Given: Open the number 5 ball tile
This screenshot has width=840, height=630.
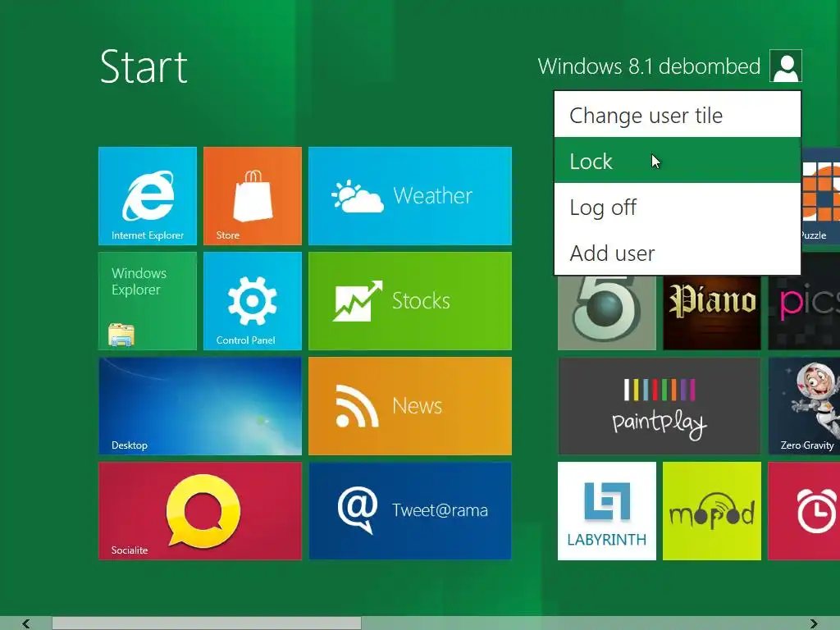Looking at the screenshot, I should click(606, 313).
